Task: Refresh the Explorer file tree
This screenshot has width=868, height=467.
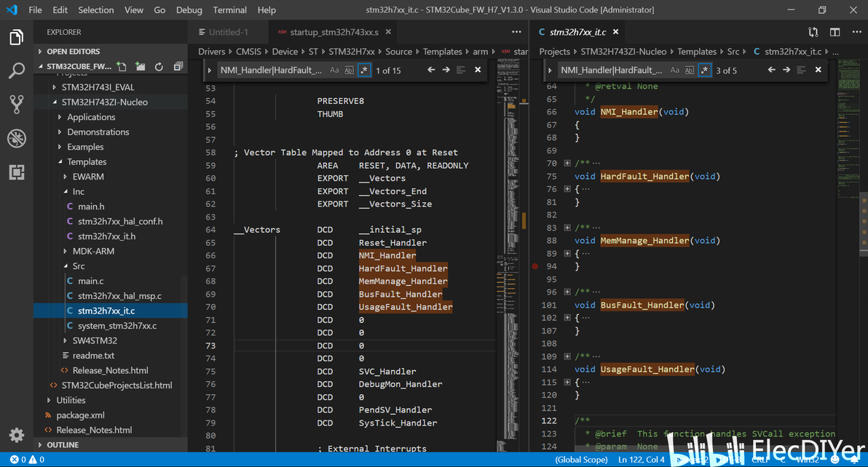Action: tap(159, 67)
